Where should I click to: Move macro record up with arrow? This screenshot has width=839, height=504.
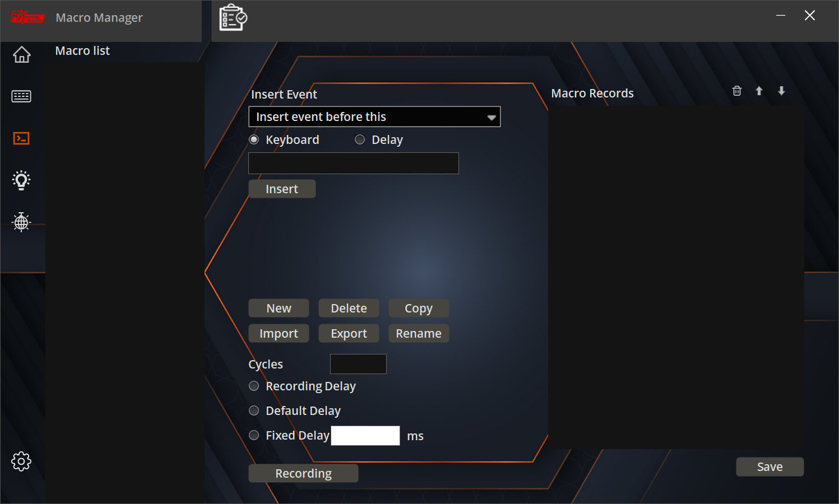[x=759, y=91]
